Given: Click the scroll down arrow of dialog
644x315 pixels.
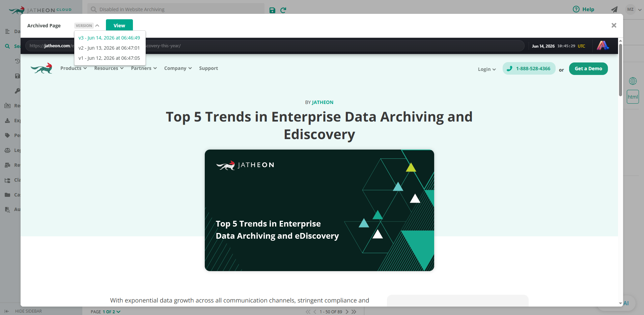Looking at the screenshot, I should [620, 304].
